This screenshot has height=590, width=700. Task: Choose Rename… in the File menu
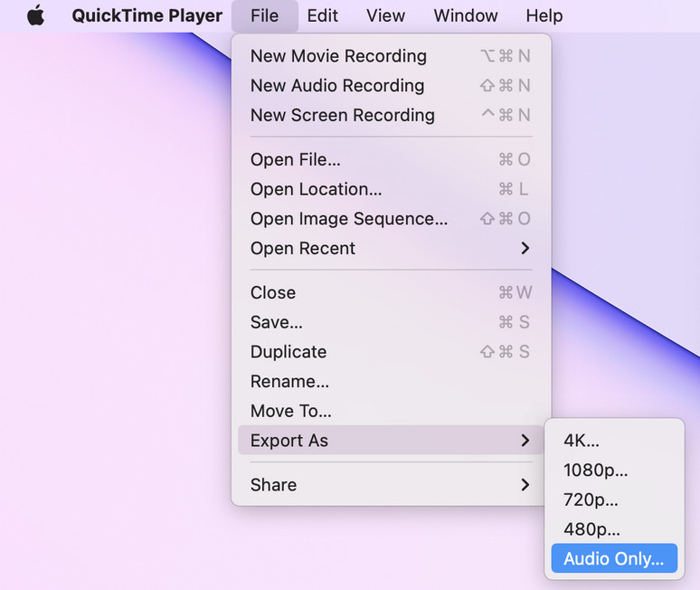pyautogui.click(x=391, y=381)
